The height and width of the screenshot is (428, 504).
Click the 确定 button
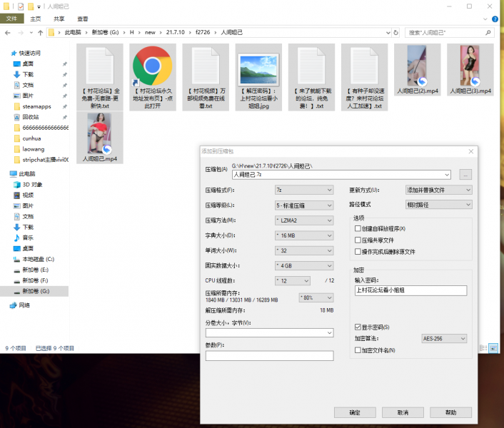click(355, 412)
